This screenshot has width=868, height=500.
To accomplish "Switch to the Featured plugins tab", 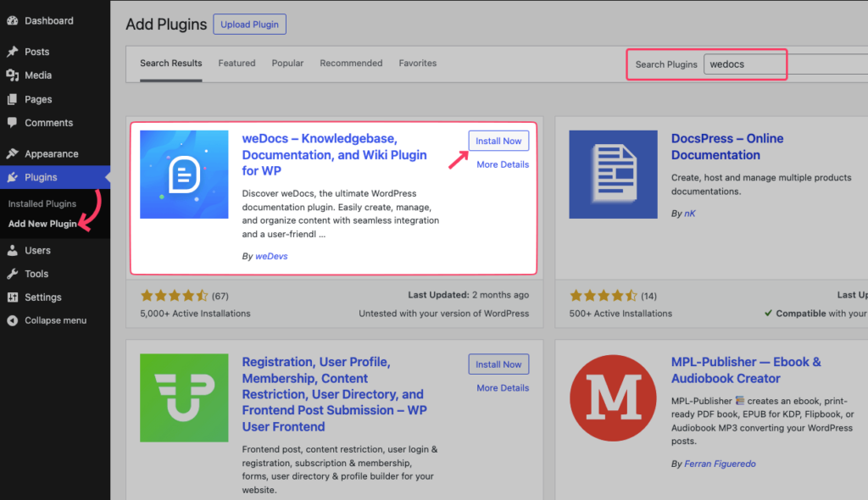I will pyautogui.click(x=236, y=63).
